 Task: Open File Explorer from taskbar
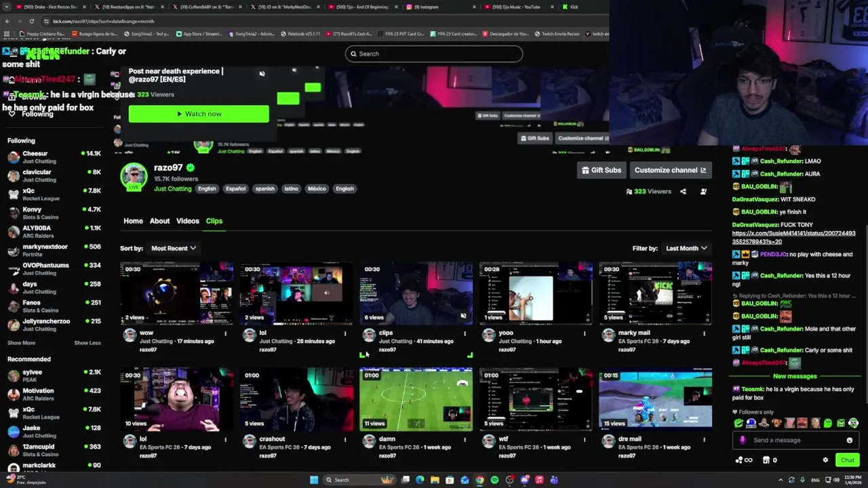[x=435, y=480]
